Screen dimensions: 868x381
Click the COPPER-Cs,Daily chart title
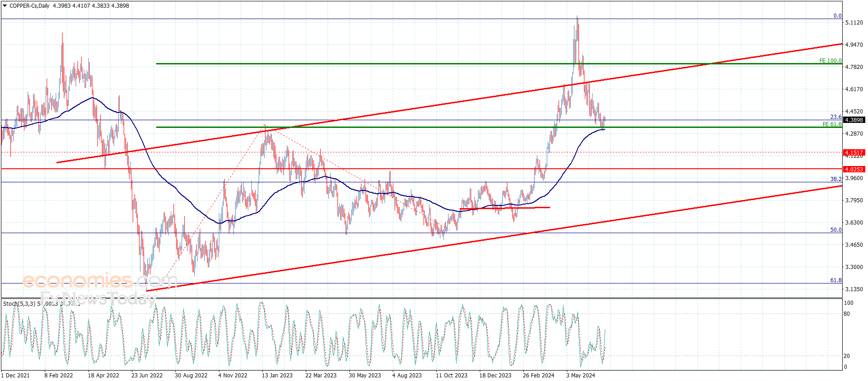(29, 6)
